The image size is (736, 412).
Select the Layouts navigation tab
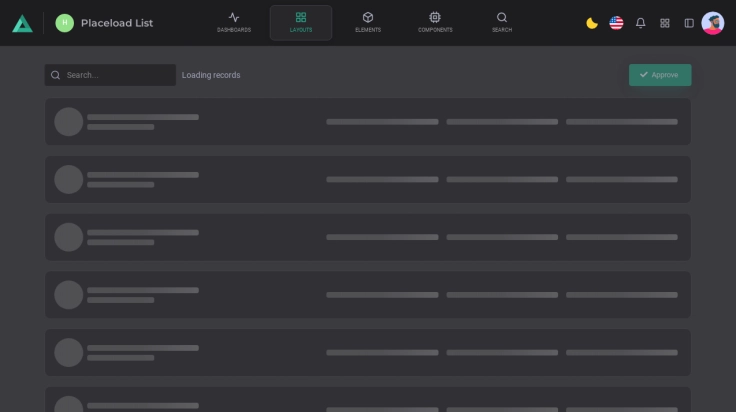(x=301, y=22)
